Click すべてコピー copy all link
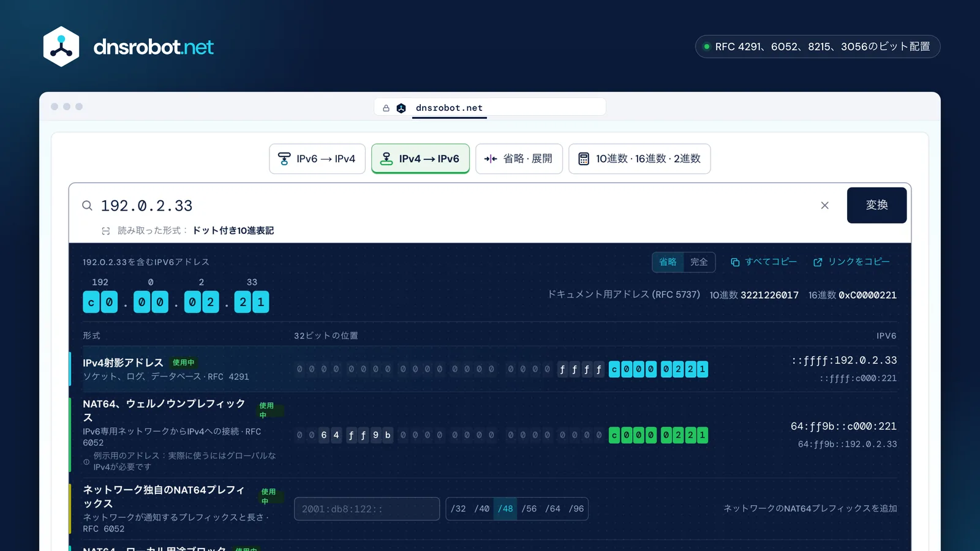The image size is (980, 551). pyautogui.click(x=764, y=262)
